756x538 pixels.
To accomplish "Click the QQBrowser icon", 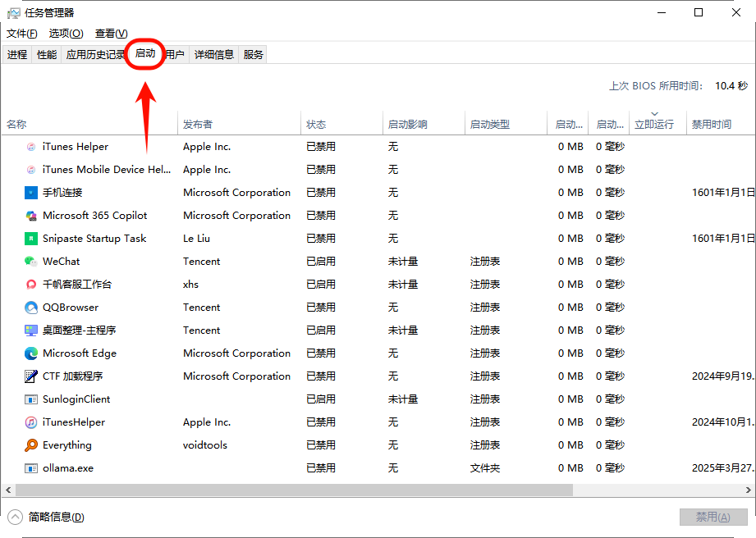I will (31, 308).
